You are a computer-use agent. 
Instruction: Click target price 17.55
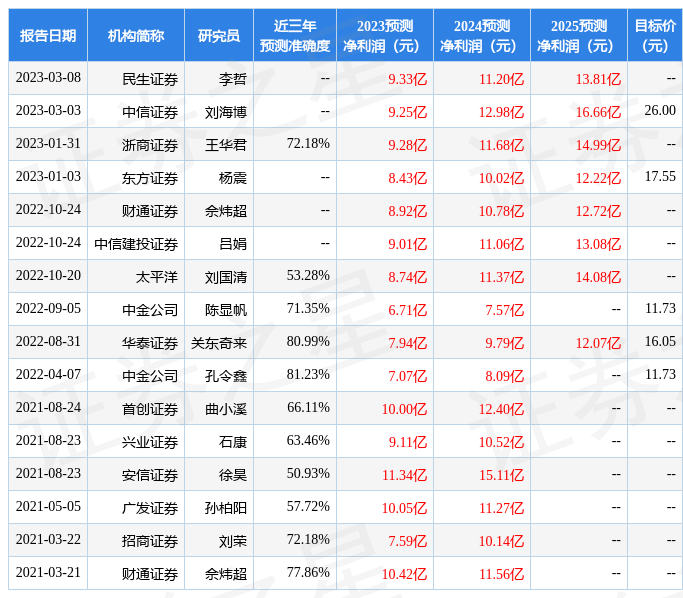(660, 176)
